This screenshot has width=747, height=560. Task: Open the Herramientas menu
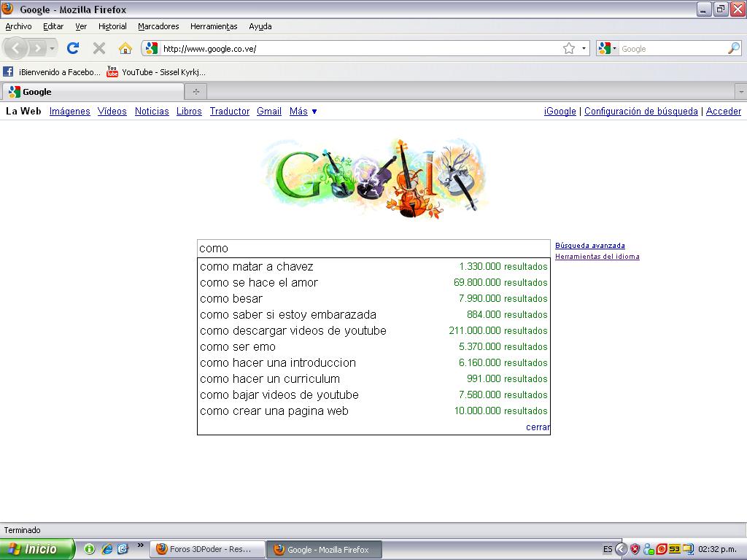(214, 26)
